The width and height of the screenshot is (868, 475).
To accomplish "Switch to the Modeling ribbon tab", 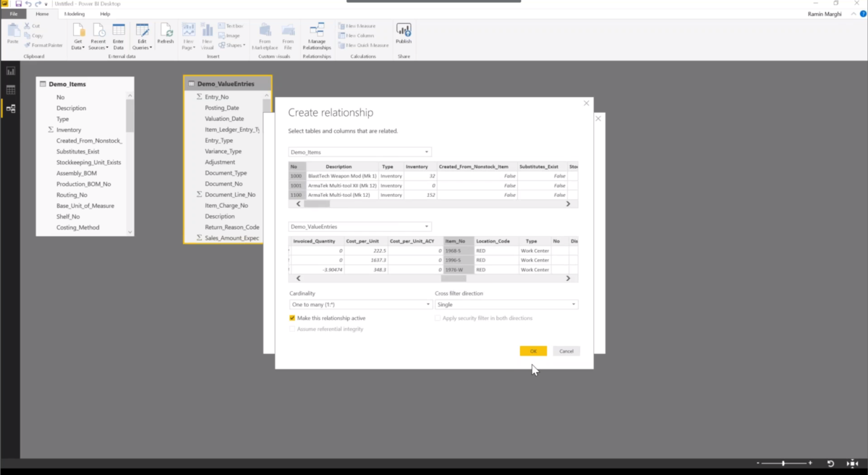I will coord(75,14).
